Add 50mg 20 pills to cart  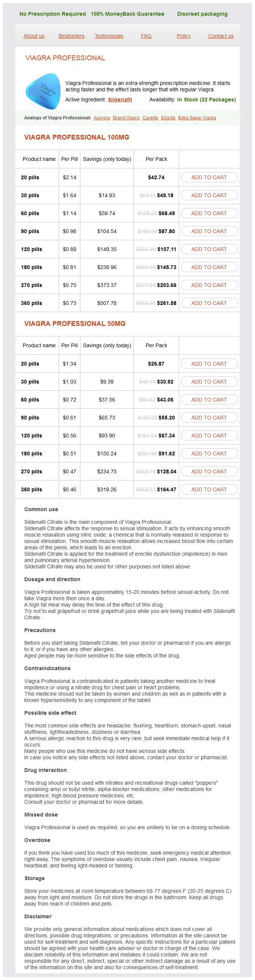[x=209, y=364]
